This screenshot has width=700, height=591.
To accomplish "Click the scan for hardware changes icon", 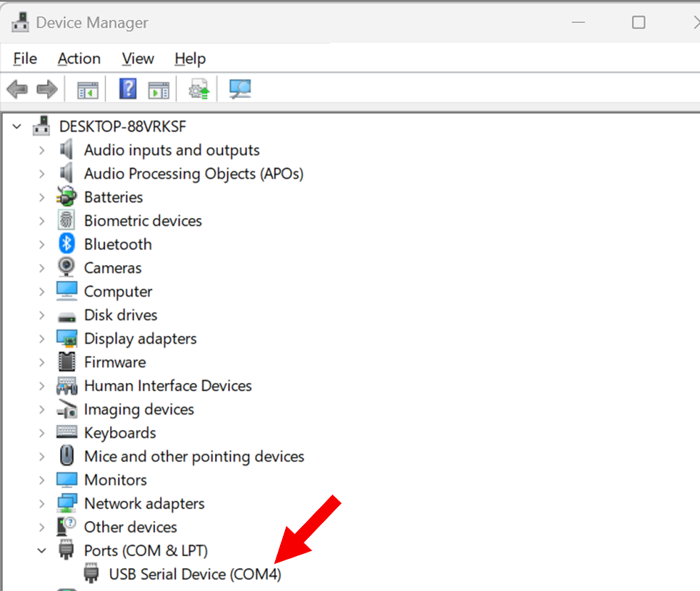I will [x=240, y=89].
